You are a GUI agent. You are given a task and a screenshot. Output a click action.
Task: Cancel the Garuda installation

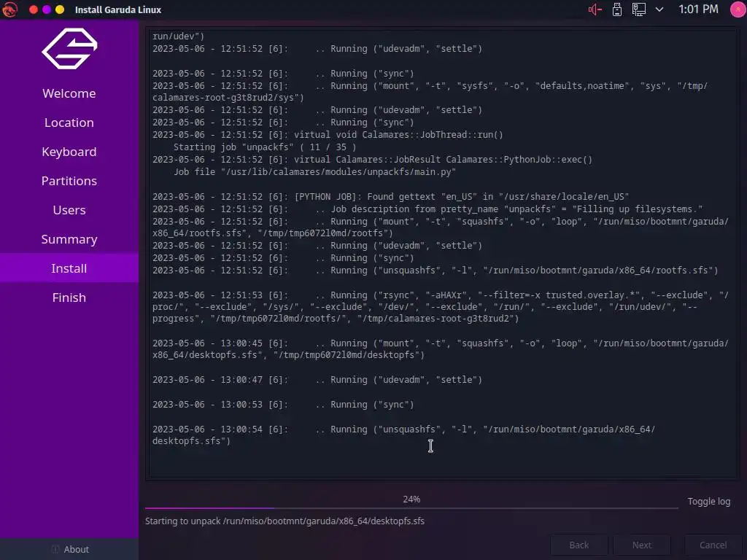pyautogui.click(x=713, y=545)
